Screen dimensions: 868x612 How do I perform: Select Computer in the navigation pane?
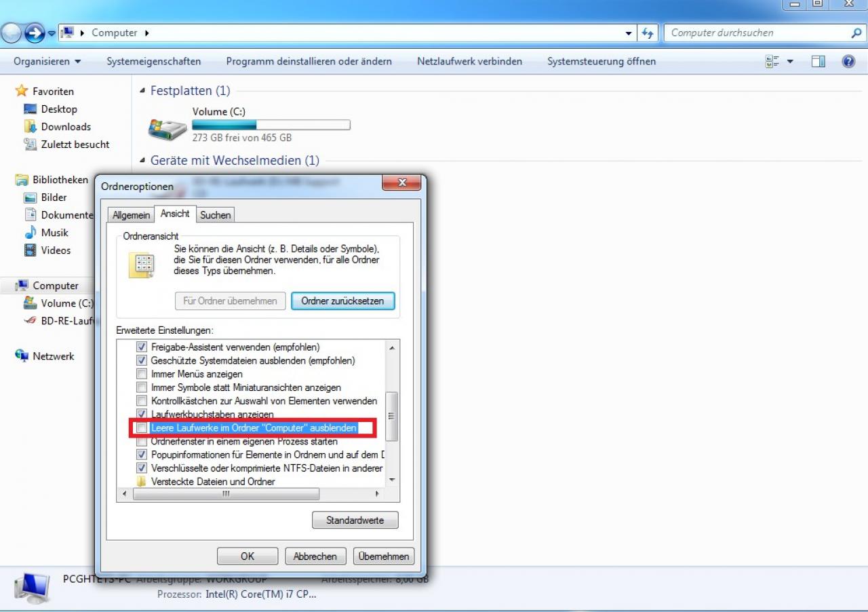56,286
